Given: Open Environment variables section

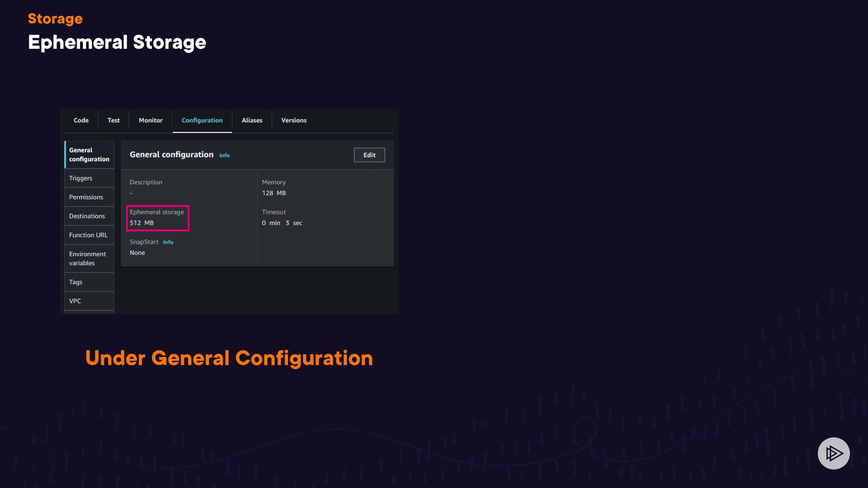Looking at the screenshot, I should tap(88, 258).
